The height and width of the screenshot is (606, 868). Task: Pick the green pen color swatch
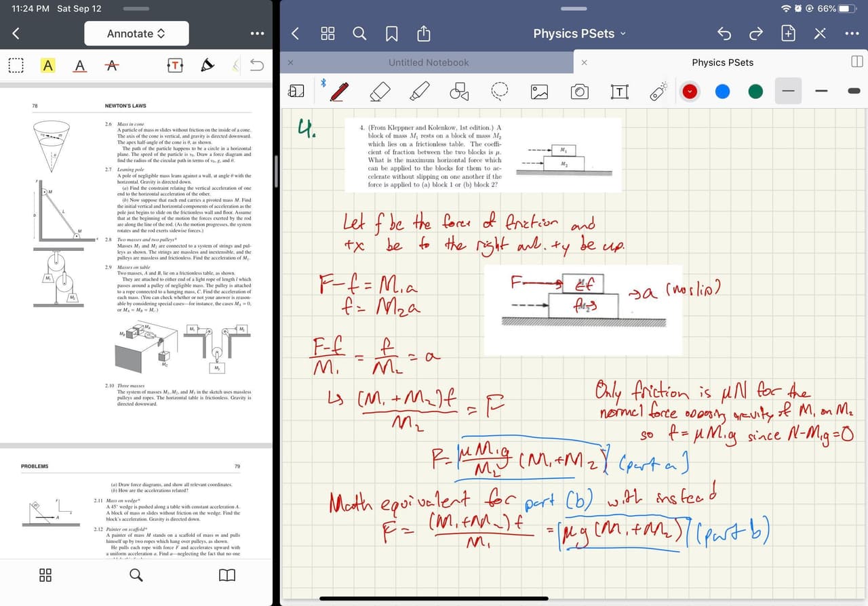(755, 91)
